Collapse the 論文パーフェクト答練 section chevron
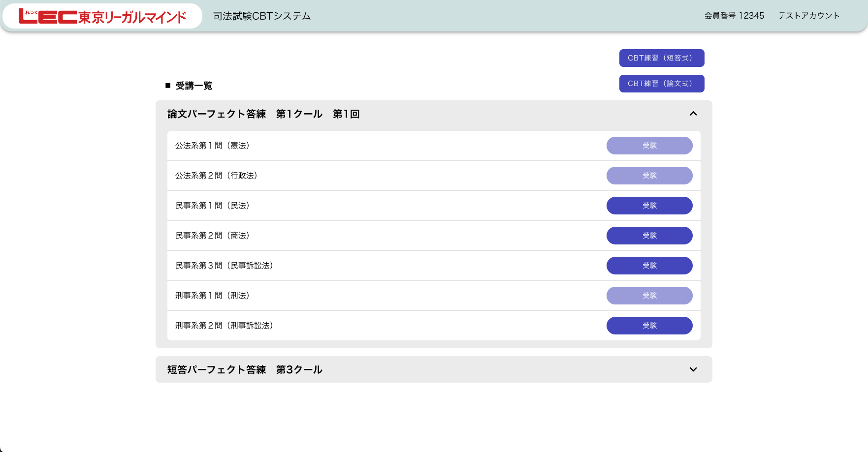This screenshot has height=452, width=868. tap(693, 114)
